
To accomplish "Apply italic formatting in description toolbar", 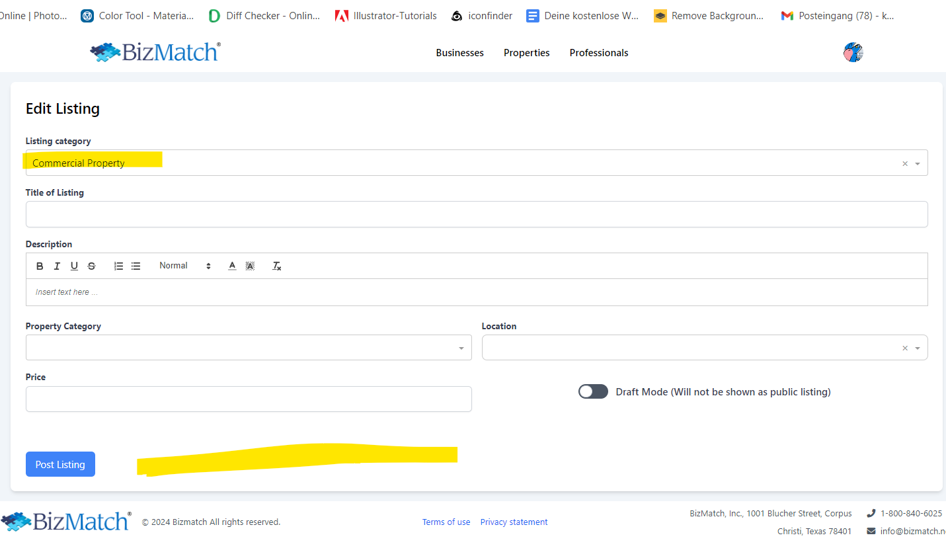I will 57,266.
